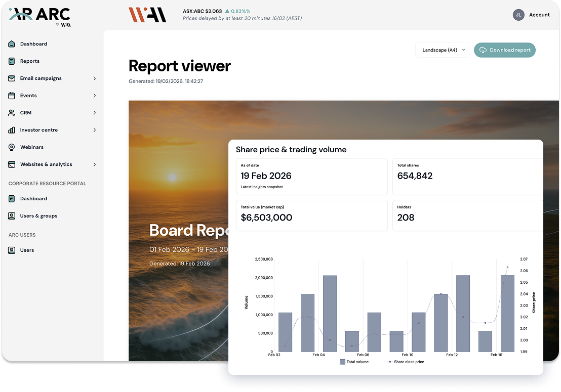Open the Account link in header
Image resolution: width=561 pixels, height=392 pixels.
tap(539, 15)
